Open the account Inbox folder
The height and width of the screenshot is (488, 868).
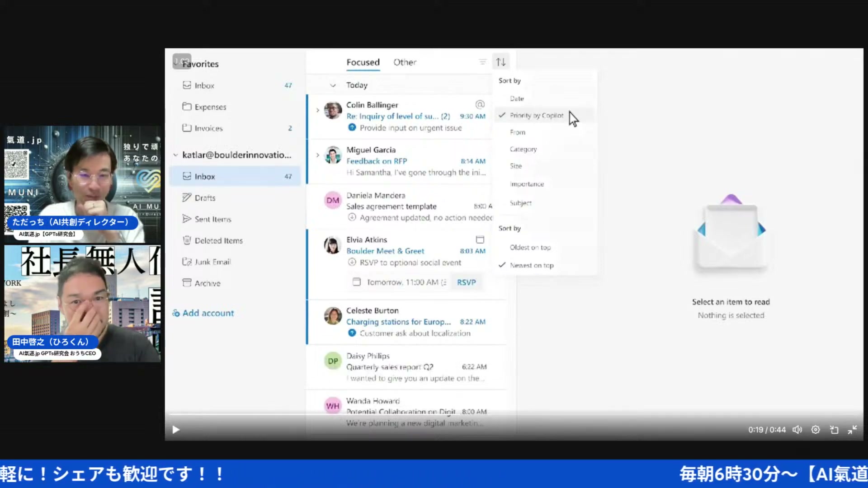point(235,176)
